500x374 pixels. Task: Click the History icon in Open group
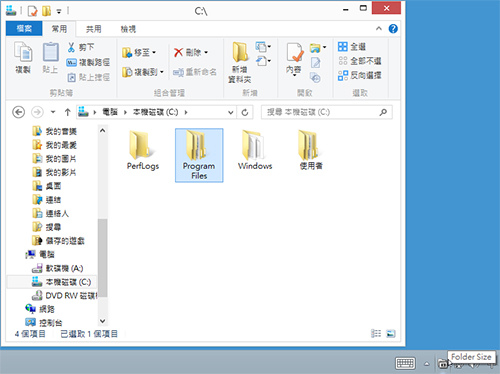tap(315, 78)
